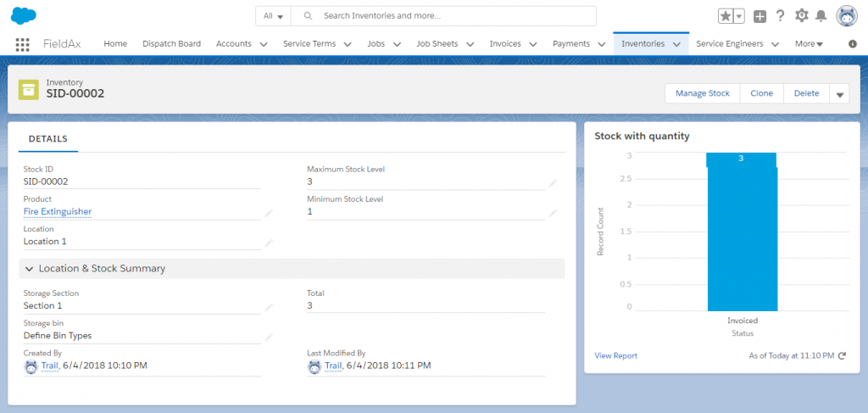Click the Last Modified By user avatar
The height and width of the screenshot is (413, 868).
tap(314, 366)
